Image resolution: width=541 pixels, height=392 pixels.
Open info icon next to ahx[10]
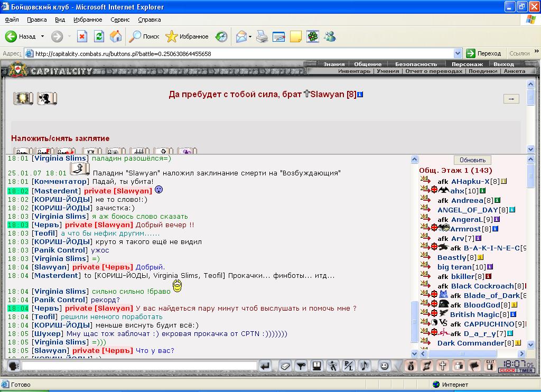[483, 191]
